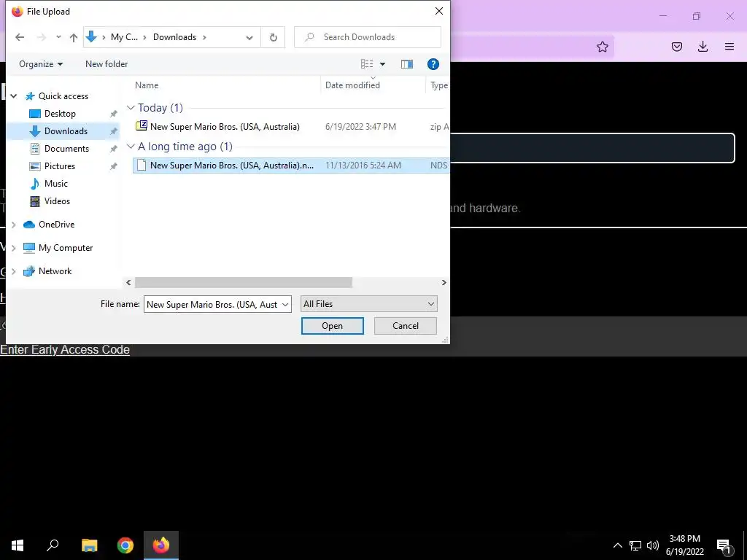Show the preview pane
The image size is (747, 560).
pyautogui.click(x=407, y=64)
